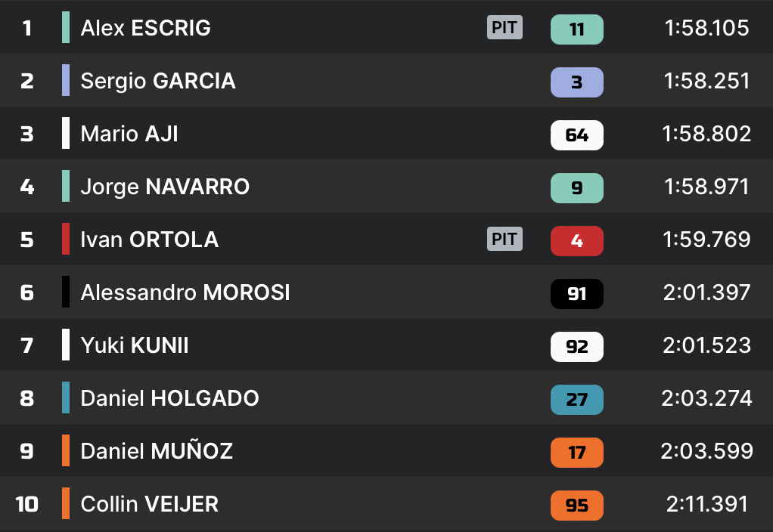773x532 pixels.
Task: Click position number 10 for Collin Veijer
Action: coord(27,504)
